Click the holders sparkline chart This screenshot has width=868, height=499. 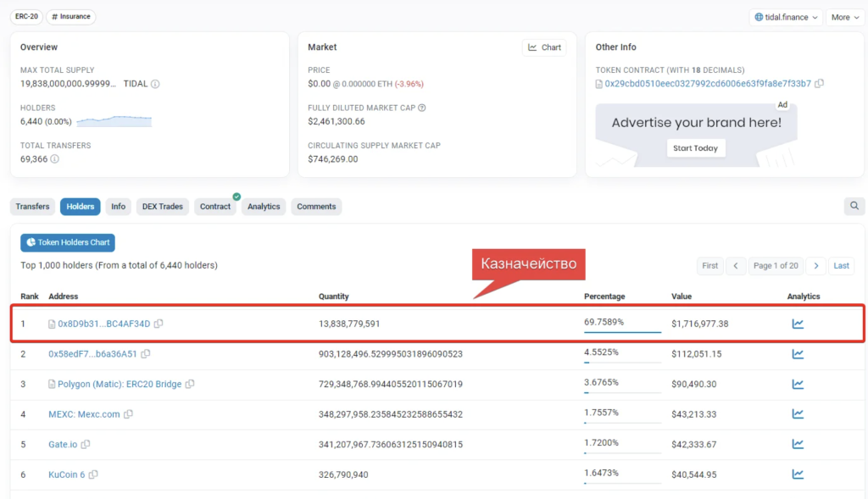[114, 121]
